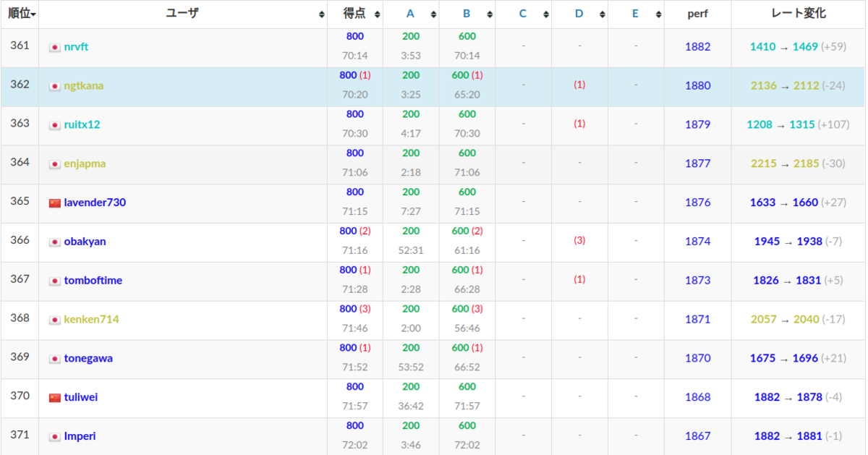Open user nrvft's profile
Image resolution: width=868 pixels, height=455 pixels.
[x=76, y=47]
